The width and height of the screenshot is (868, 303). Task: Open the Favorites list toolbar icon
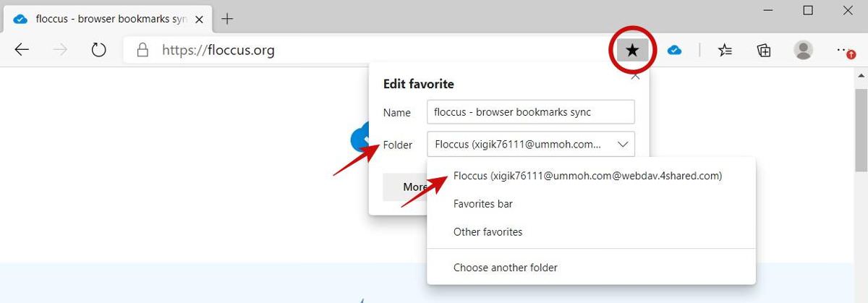coord(725,50)
